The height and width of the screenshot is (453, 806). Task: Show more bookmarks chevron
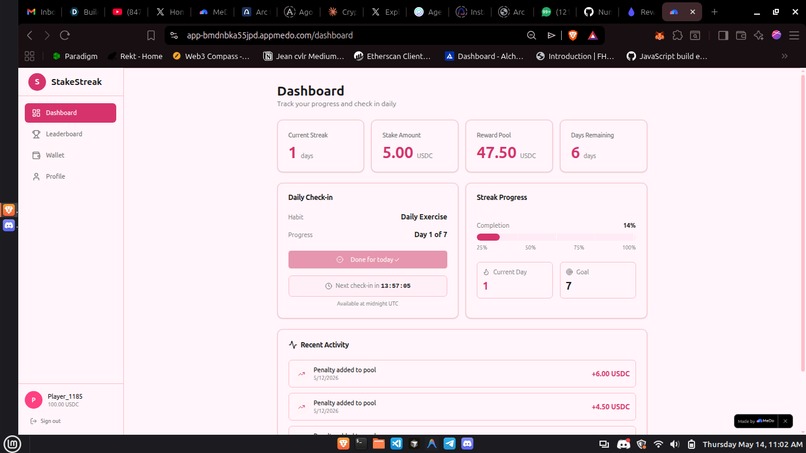(x=784, y=56)
